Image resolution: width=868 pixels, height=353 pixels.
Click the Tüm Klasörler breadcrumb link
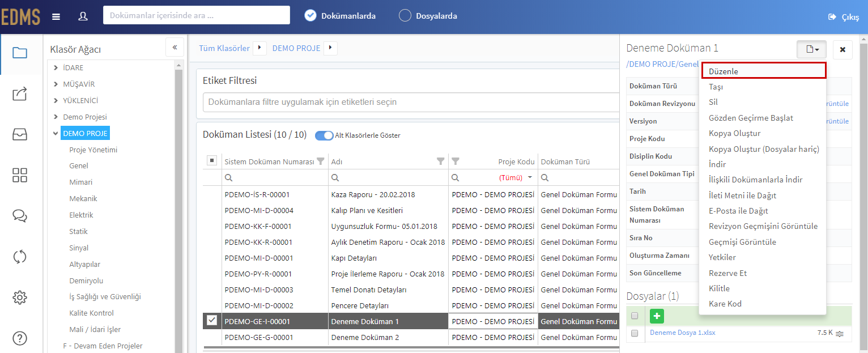pyautogui.click(x=224, y=48)
